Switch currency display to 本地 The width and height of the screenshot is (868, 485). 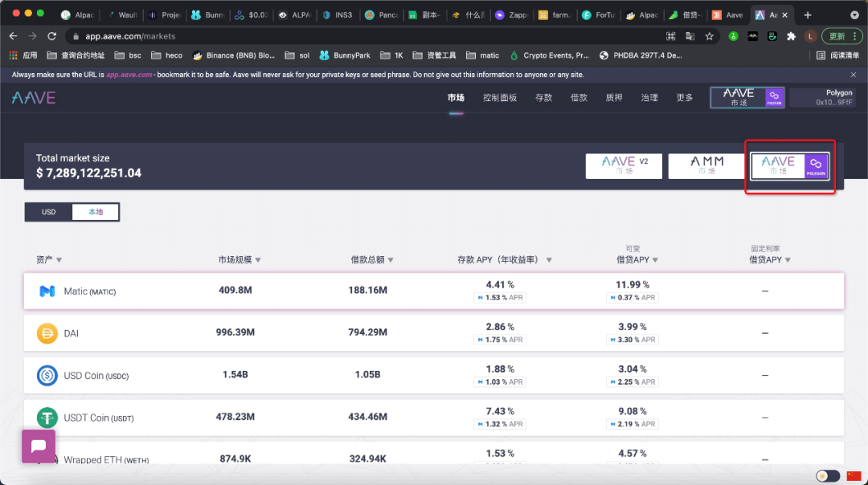[x=96, y=212]
